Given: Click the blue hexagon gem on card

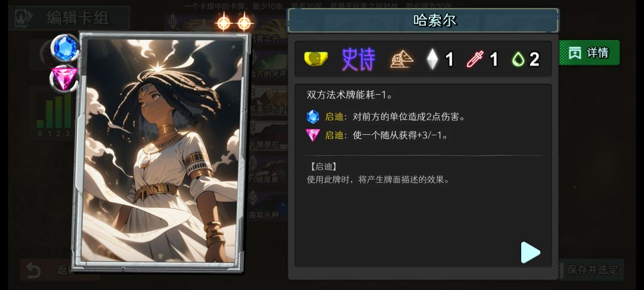Looking at the screenshot, I should coord(65,48).
